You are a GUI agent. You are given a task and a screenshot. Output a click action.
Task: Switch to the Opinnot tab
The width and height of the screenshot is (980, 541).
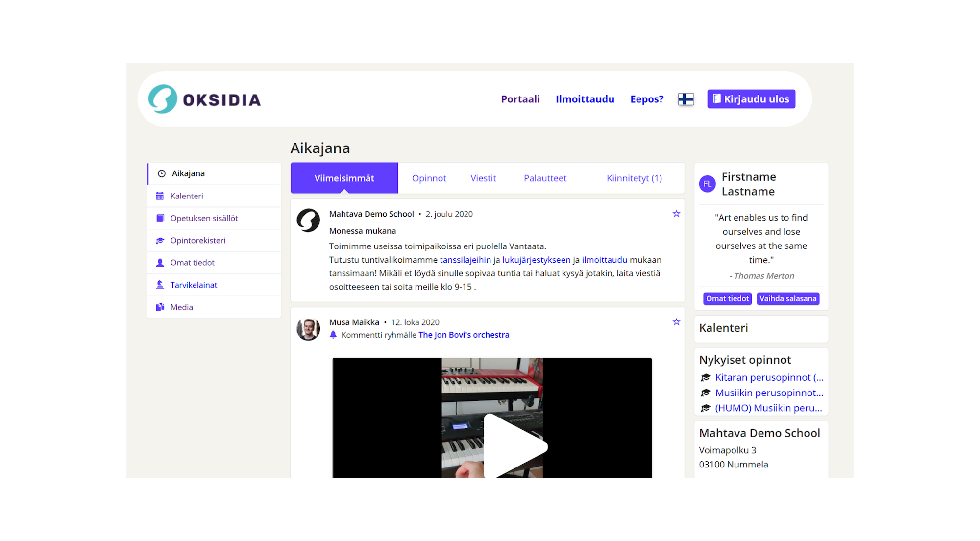429,178
